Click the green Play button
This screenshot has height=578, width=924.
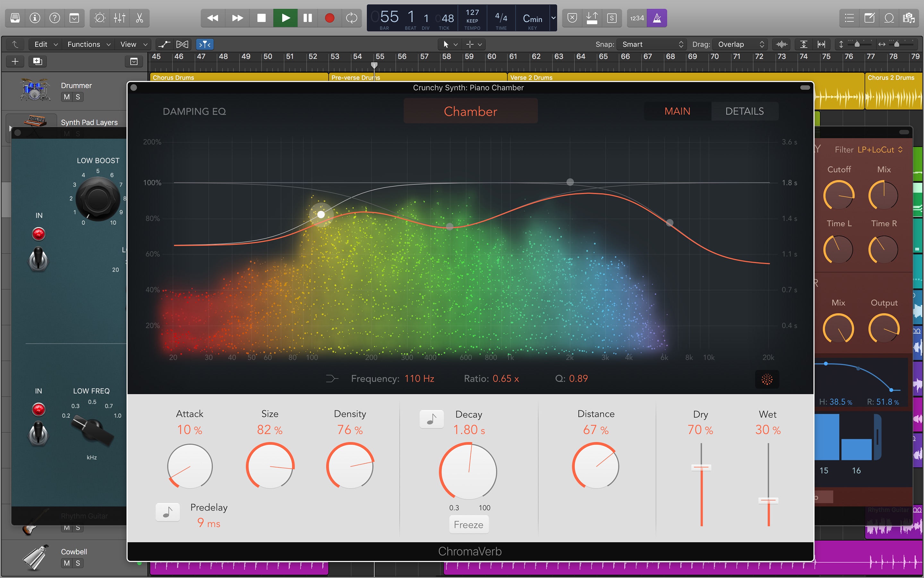tap(285, 18)
